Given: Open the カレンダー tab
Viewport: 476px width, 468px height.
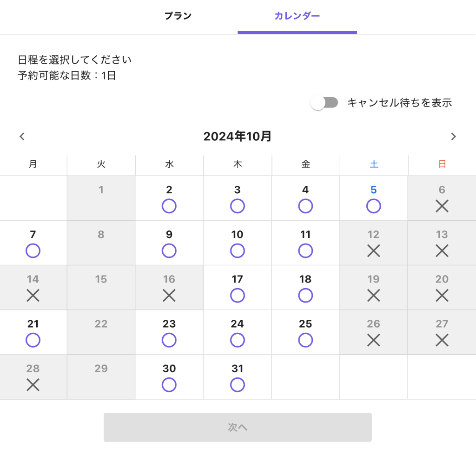Looking at the screenshot, I should (297, 16).
